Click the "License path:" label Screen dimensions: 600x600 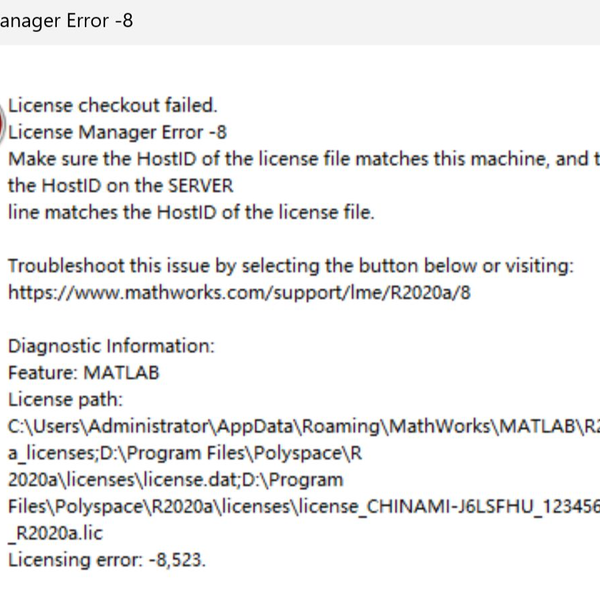click(x=65, y=400)
